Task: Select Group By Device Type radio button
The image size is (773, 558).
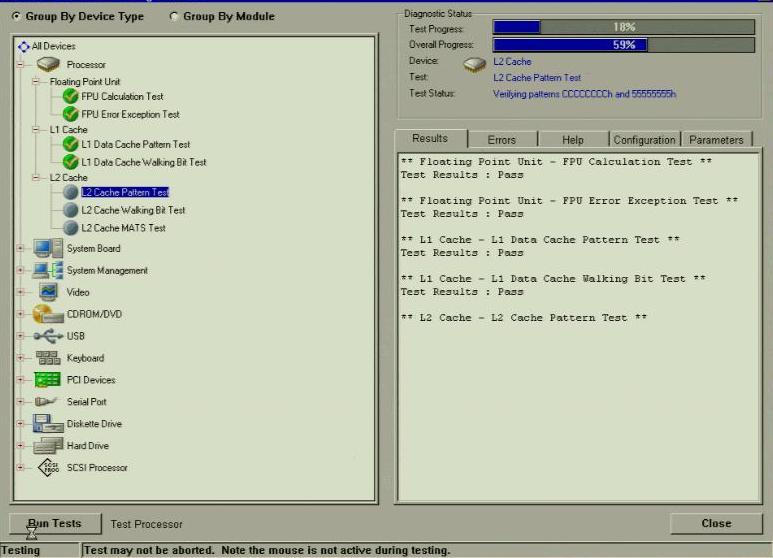Action: [16, 16]
